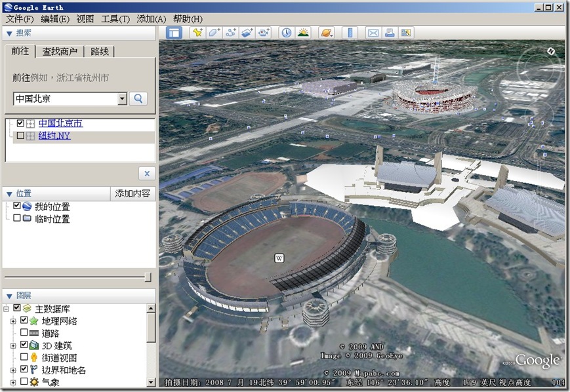
Task: Click the 街道视图 pegman icon
Action: (x=34, y=357)
